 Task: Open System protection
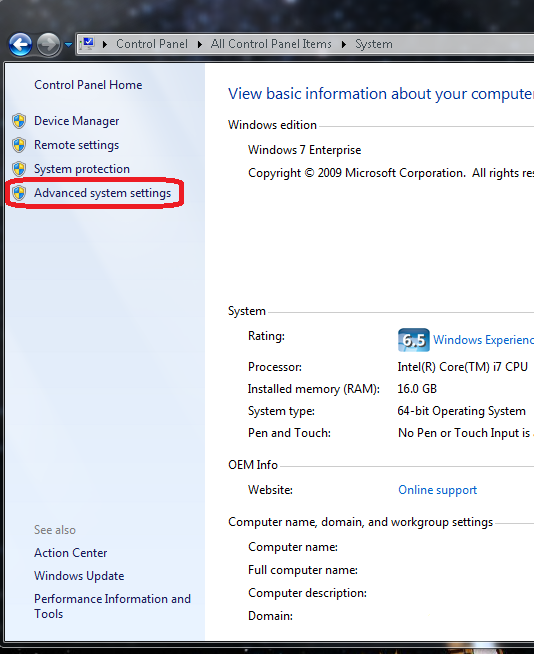[x=82, y=169]
